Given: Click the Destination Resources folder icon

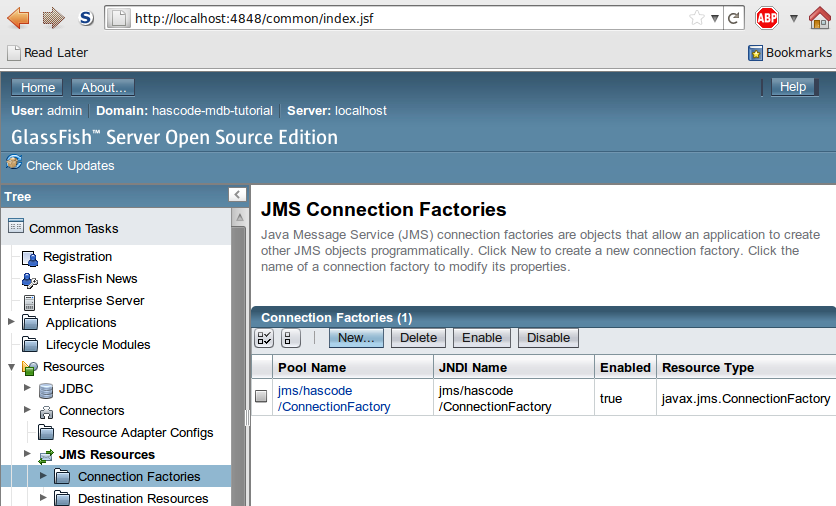Looking at the screenshot, I should coord(62,498).
